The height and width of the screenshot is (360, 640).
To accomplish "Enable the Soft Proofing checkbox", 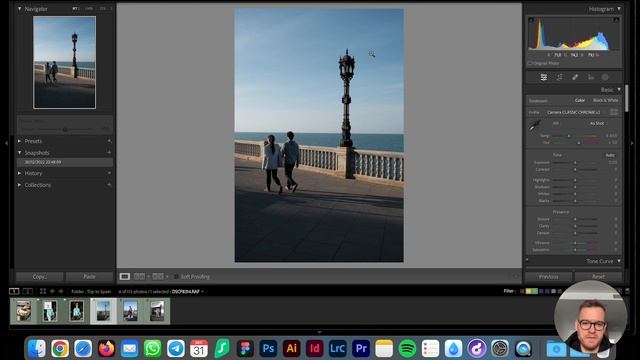I will point(176,277).
